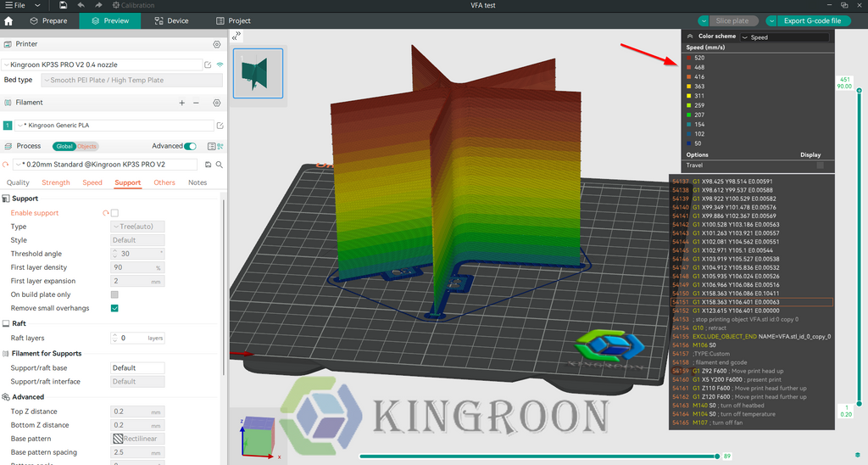Search process settings magnifier icon
The height and width of the screenshot is (465, 868).
pos(220,165)
